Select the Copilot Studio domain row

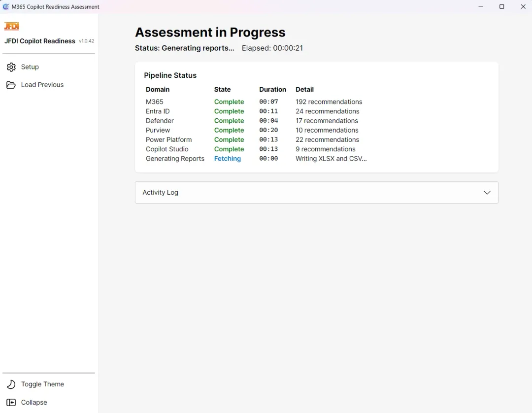point(167,149)
